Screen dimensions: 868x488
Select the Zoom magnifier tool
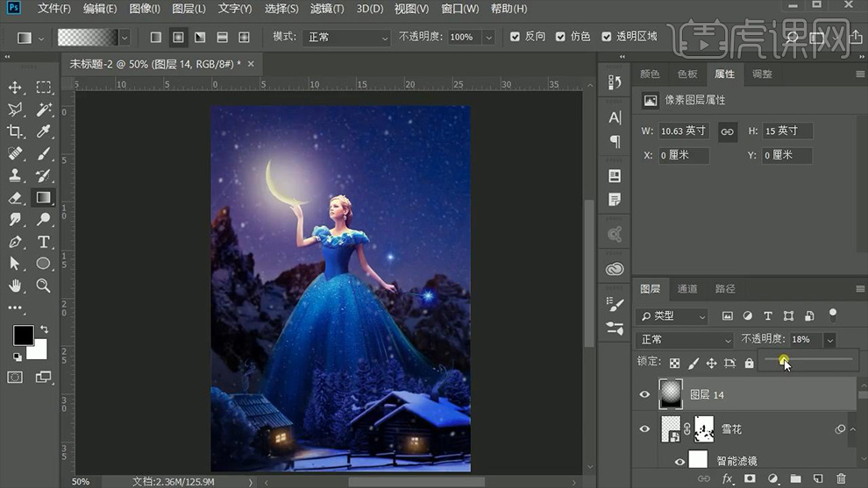point(43,286)
